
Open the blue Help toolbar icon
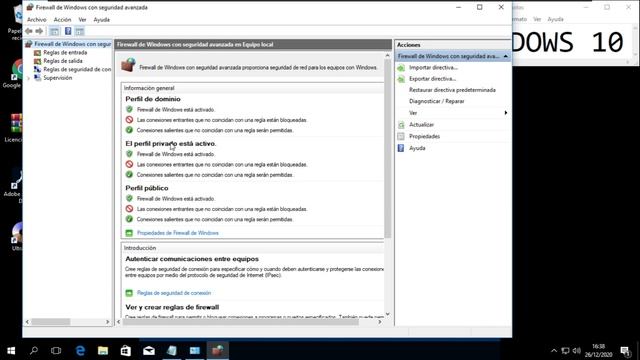[x=68, y=31]
